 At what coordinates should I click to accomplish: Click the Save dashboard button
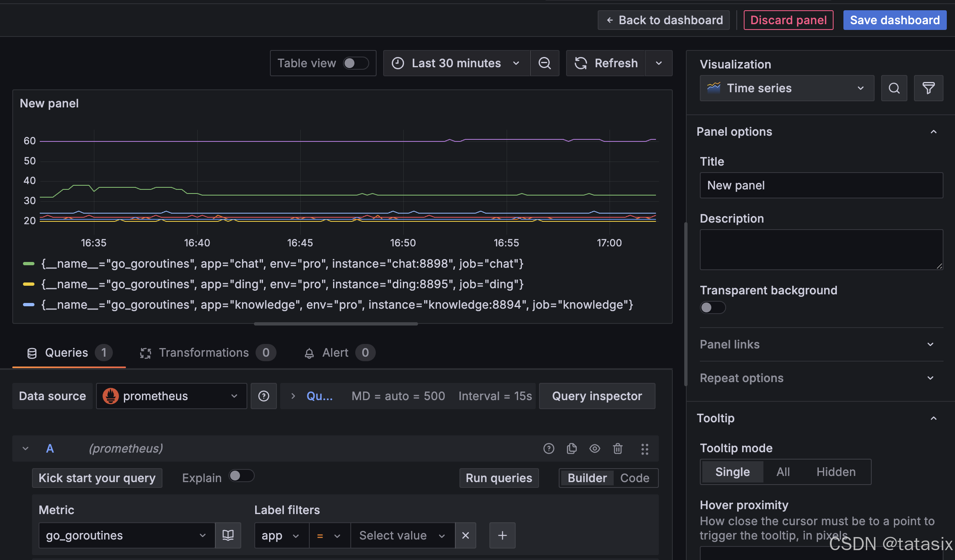(894, 20)
